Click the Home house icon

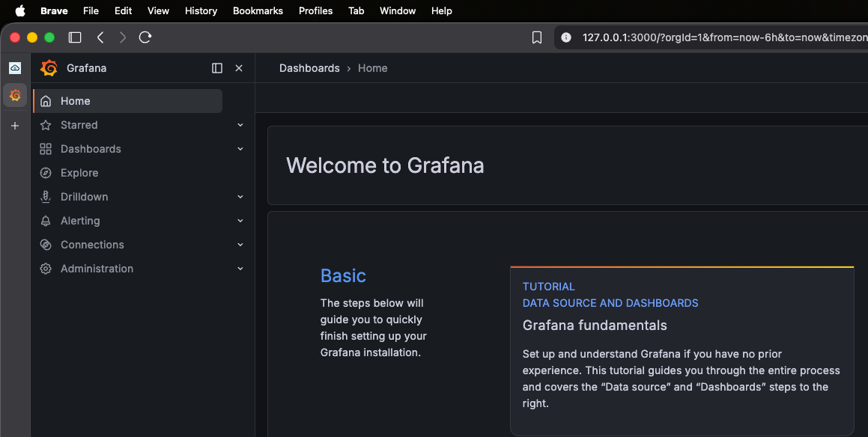(46, 101)
